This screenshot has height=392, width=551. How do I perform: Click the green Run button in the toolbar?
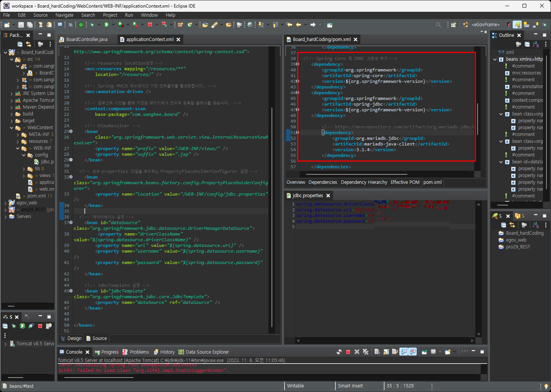(x=106, y=25)
